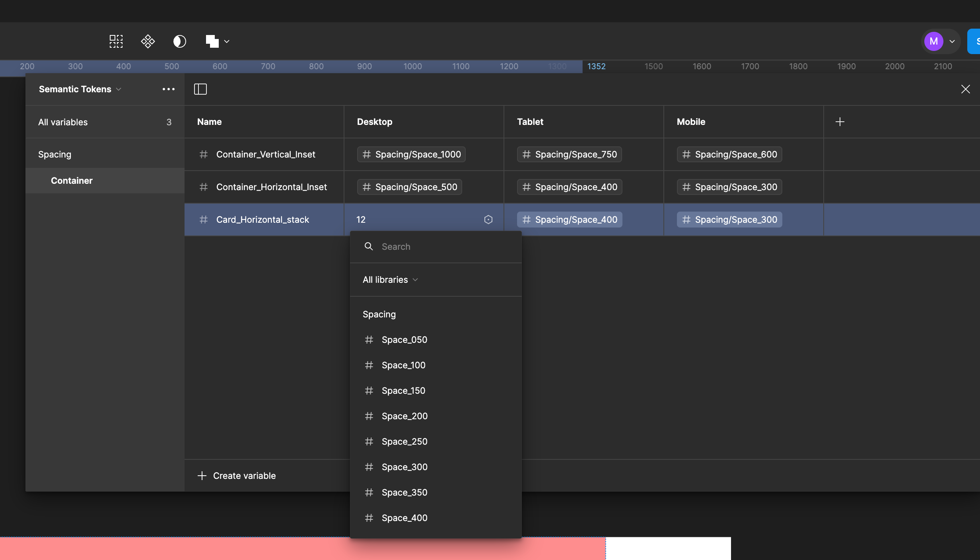Click the Spacing/Space_600 Mobile value chip

(x=729, y=154)
